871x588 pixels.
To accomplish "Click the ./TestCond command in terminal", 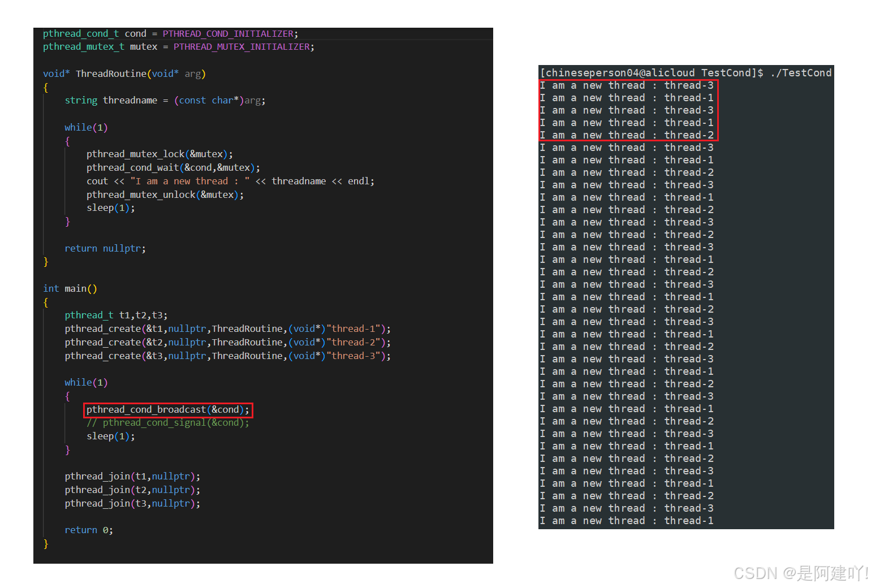I will point(801,73).
